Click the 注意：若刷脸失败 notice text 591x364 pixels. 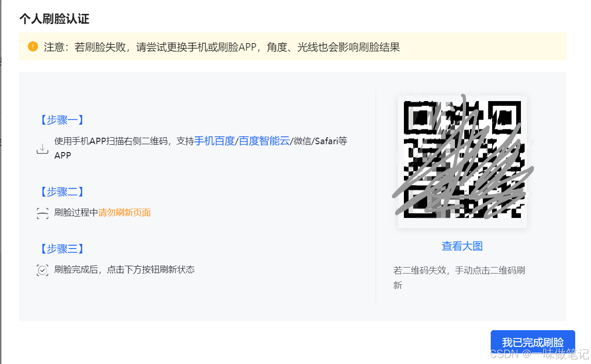click(x=222, y=47)
